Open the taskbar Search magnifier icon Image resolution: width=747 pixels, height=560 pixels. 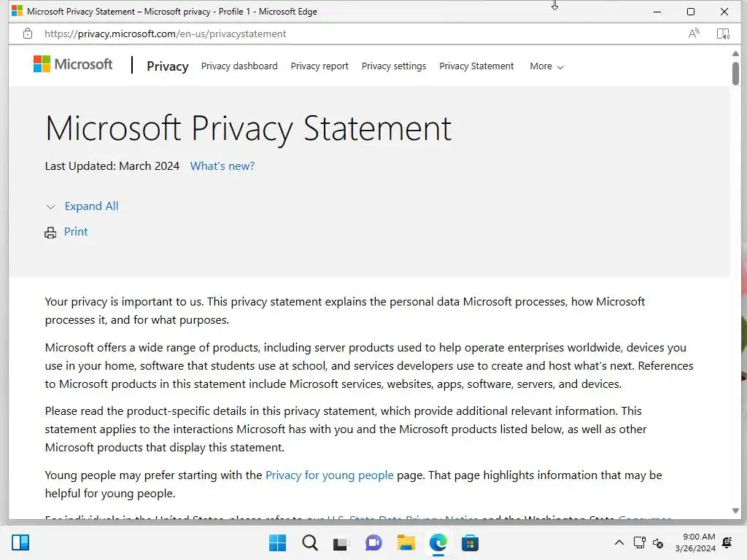(310, 542)
